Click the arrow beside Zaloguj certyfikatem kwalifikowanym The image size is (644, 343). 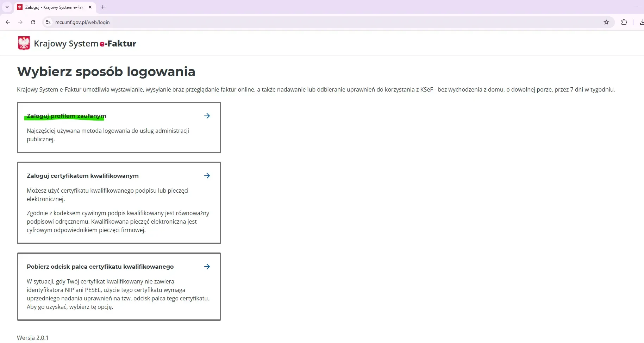(x=207, y=176)
